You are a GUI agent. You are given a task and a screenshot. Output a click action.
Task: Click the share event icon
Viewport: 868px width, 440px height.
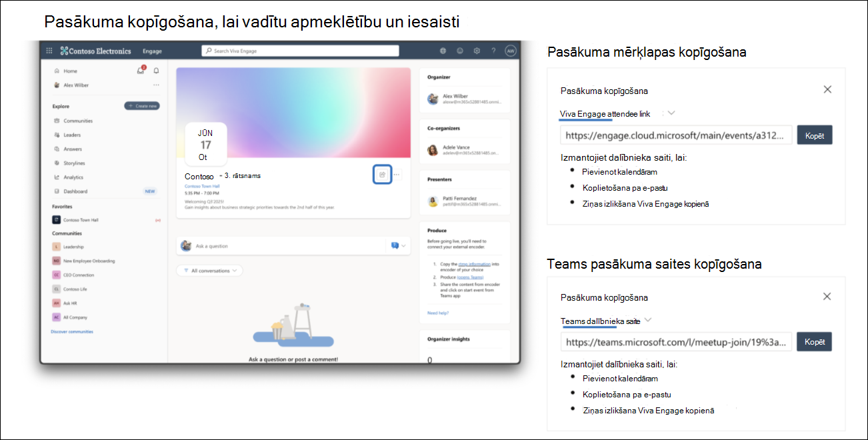382,175
